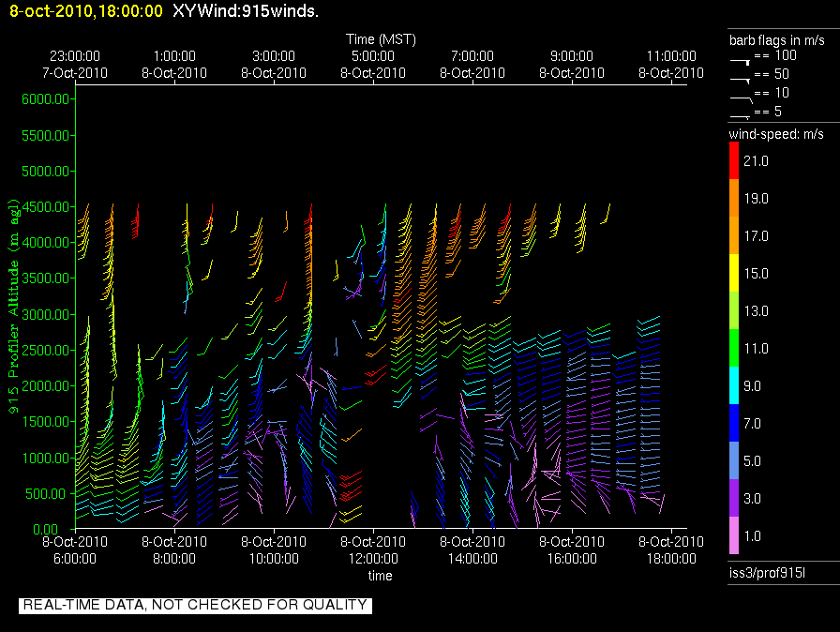Click the 5 m/s barb flag icon
840x632 pixels.
pyautogui.click(x=740, y=116)
